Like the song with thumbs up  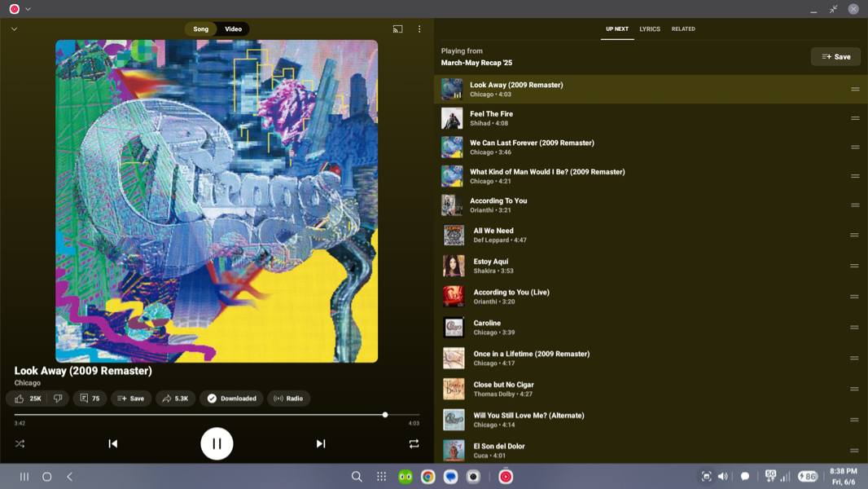click(x=27, y=399)
